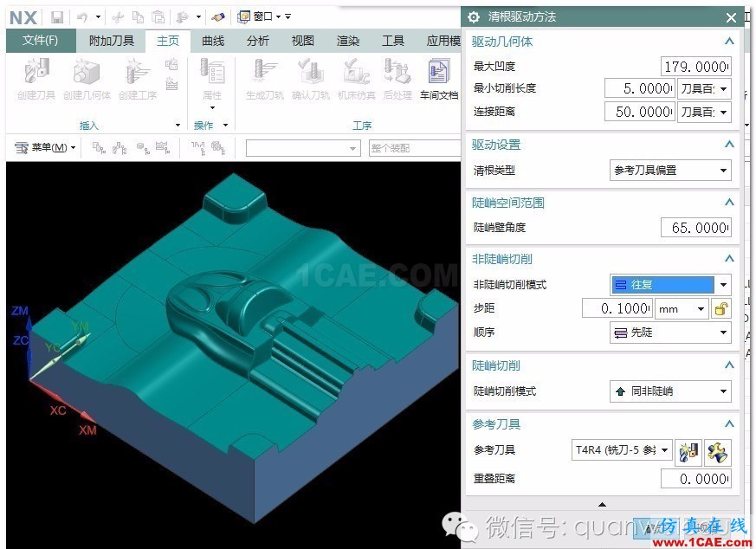This screenshot has height=549, width=756.
Task: Collapse the 非陡峭切削 section
Action: point(729,259)
